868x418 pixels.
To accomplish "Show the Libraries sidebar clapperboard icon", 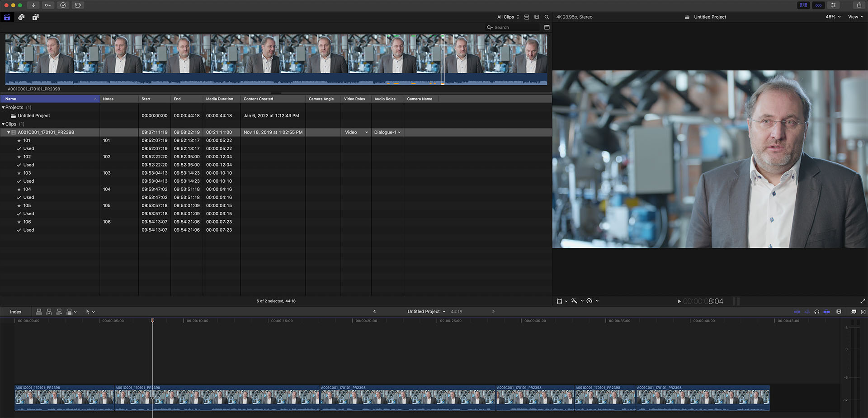I will pyautogui.click(x=7, y=17).
